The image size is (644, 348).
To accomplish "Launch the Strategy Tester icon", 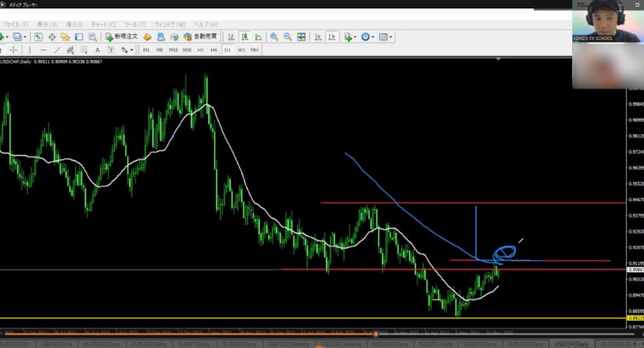I will [92, 37].
